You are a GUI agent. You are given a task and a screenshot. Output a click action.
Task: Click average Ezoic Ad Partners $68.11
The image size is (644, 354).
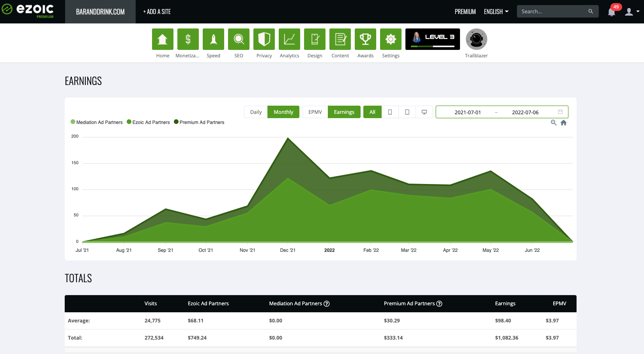click(x=196, y=321)
